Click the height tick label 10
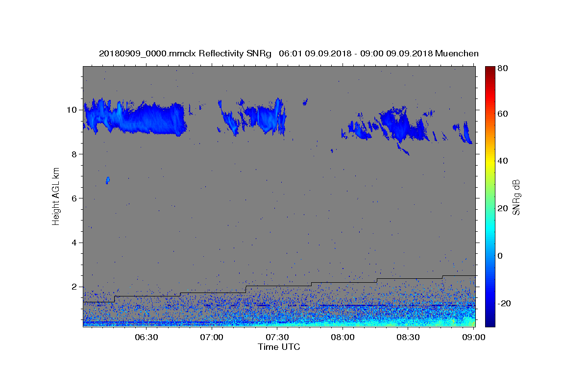This screenshot has width=588, height=392. coord(73,110)
